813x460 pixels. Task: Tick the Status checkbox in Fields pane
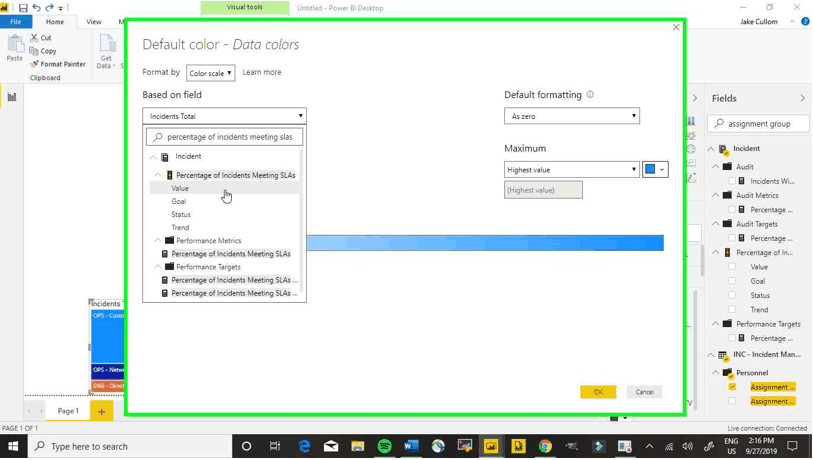[x=732, y=295]
